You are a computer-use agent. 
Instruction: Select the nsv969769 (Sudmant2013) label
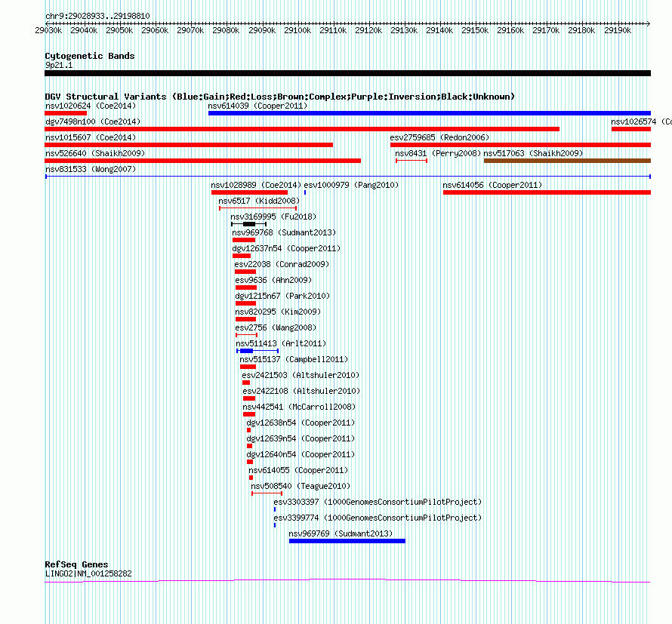341,533
